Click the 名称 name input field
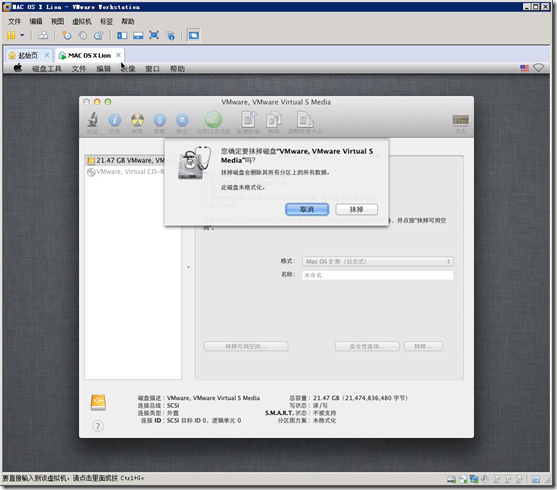557x490 pixels. coord(378,275)
